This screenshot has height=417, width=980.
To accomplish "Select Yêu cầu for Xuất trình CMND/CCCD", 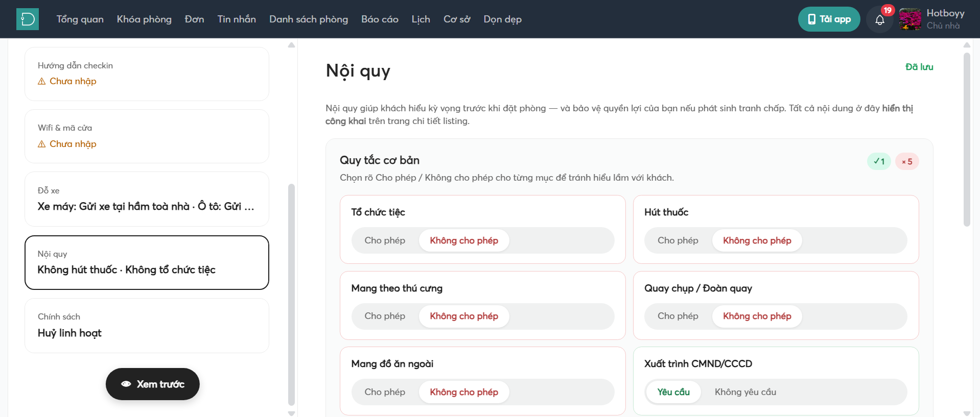I will click(x=673, y=392).
